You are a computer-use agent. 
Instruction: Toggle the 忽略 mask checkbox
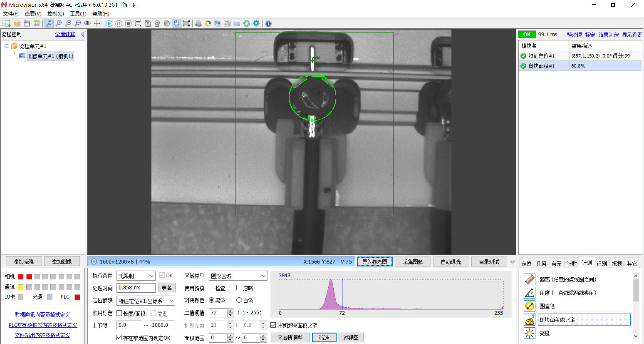(239, 288)
